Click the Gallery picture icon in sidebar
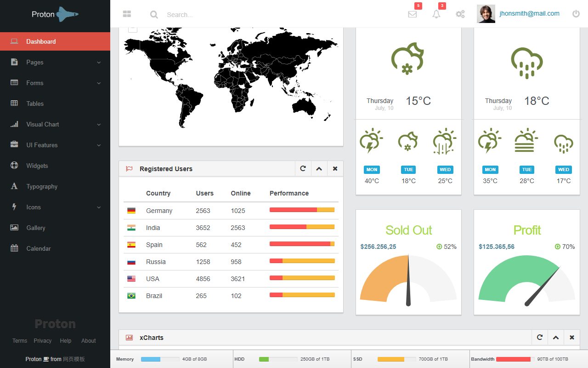Viewport: 588px width, 368px height. (x=14, y=228)
